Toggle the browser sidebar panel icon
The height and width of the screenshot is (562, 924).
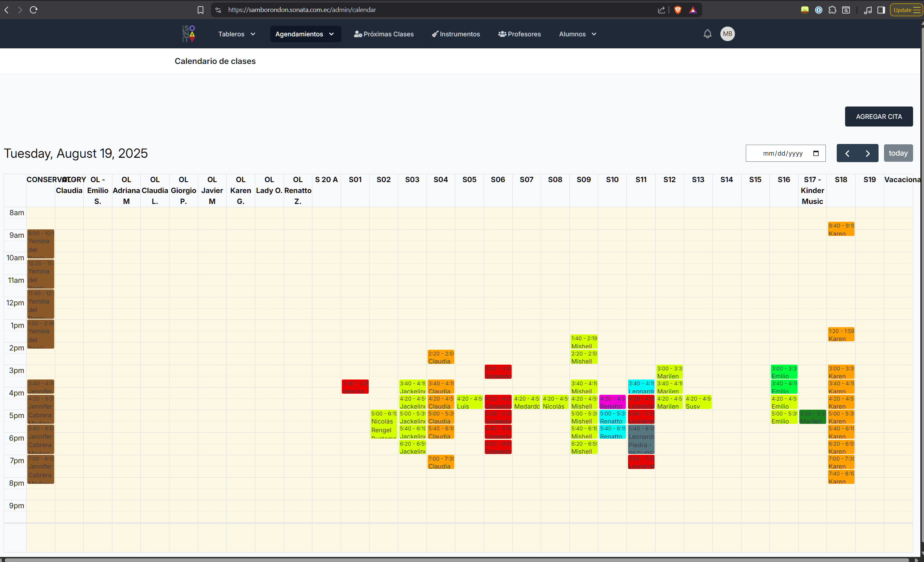[881, 10]
